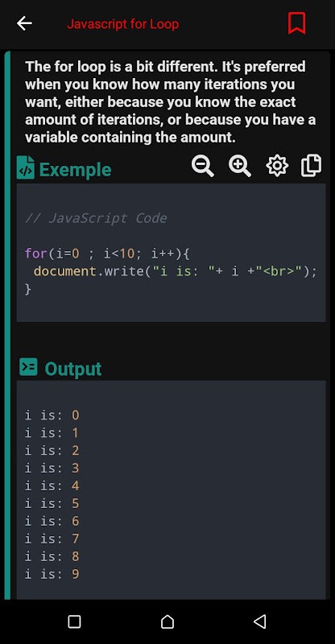Screen dimensions: 335x644
Task: Zoom out the code font size
Action: point(203,166)
